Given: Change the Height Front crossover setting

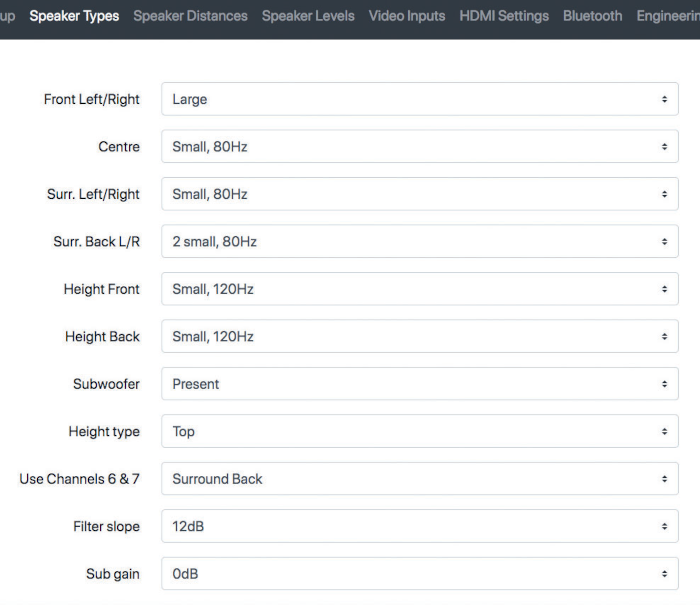Looking at the screenshot, I should [420, 289].
